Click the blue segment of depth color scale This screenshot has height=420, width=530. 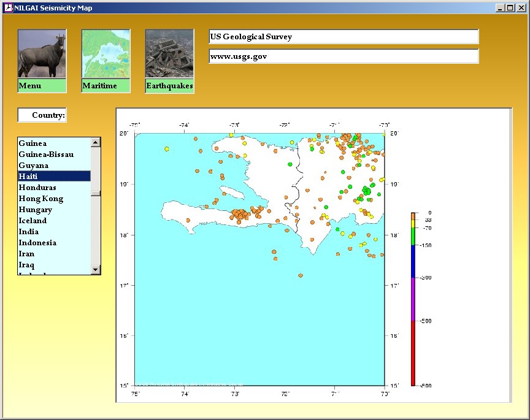pos(413,261)
